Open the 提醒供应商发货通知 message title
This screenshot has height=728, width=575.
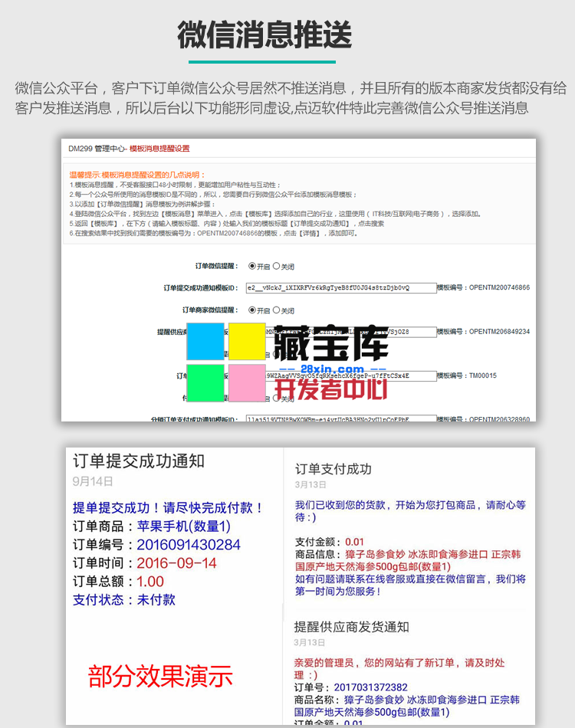click(x=352, y=628)
